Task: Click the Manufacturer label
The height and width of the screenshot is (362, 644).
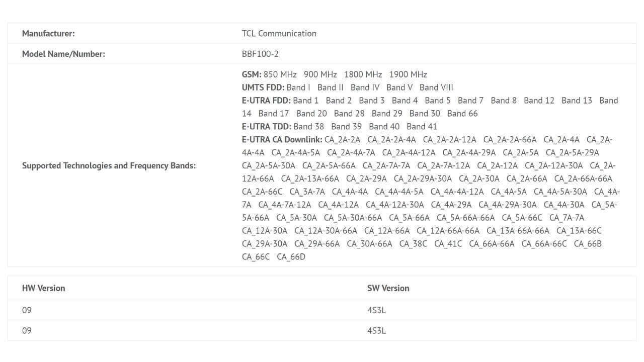Action: click(x=48, y=34)
